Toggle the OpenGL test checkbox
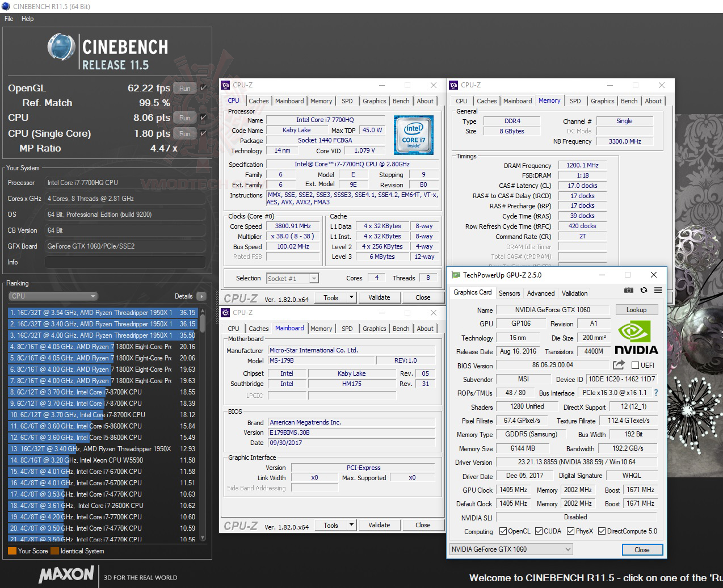Image resolution: width=723 pixels, height=588 pixels. click(x=203, y=87)
